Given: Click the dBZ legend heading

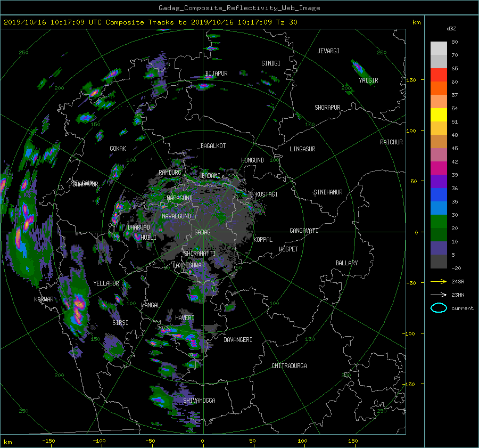Looking at the screenshot, I should pyautogui.click(x=451, y=29).
